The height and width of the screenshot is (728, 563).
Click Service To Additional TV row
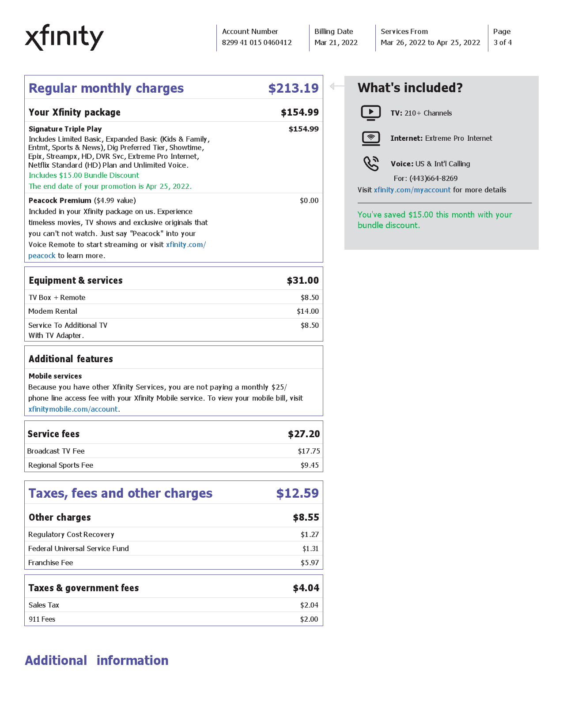point(174,330)
